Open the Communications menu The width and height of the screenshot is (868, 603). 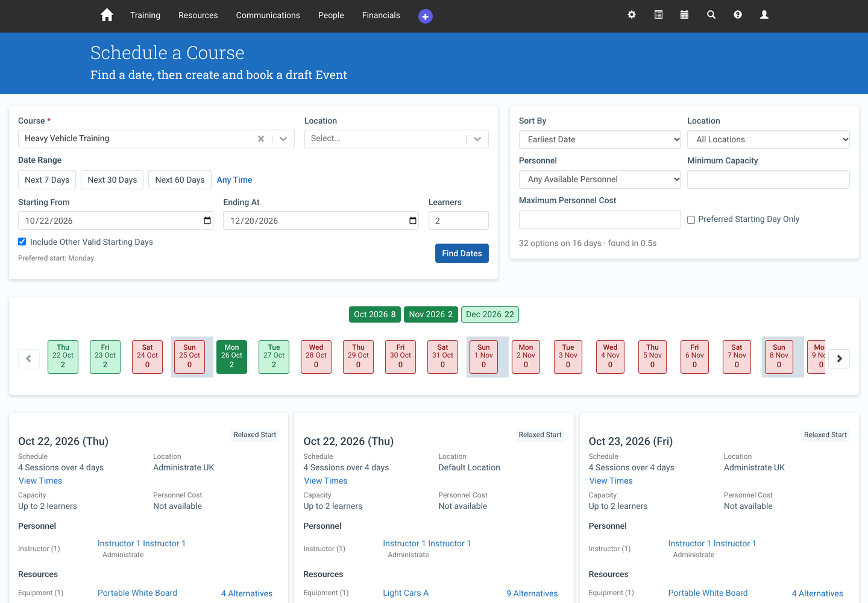(x=268, y=15)
